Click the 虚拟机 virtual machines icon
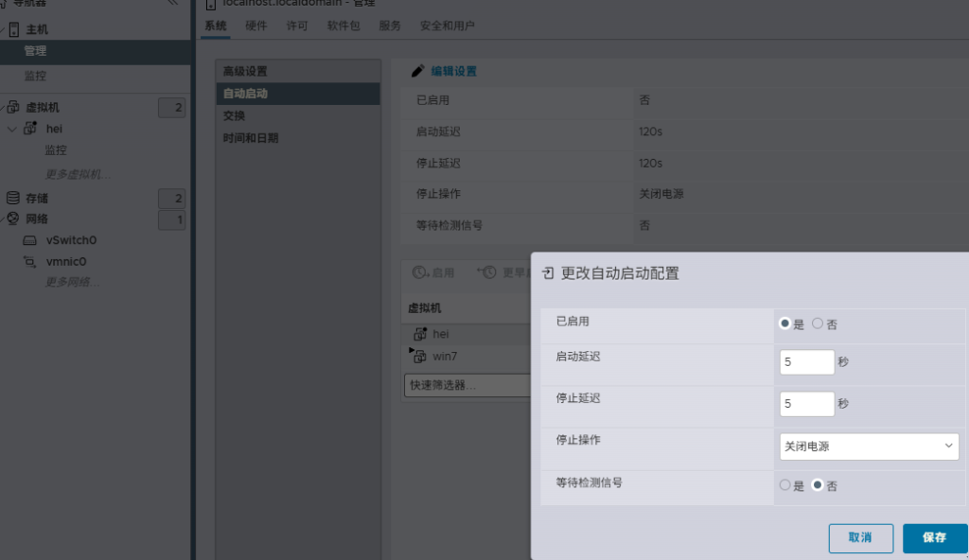Viewport: 969px width, 560px height. (13, 108)
